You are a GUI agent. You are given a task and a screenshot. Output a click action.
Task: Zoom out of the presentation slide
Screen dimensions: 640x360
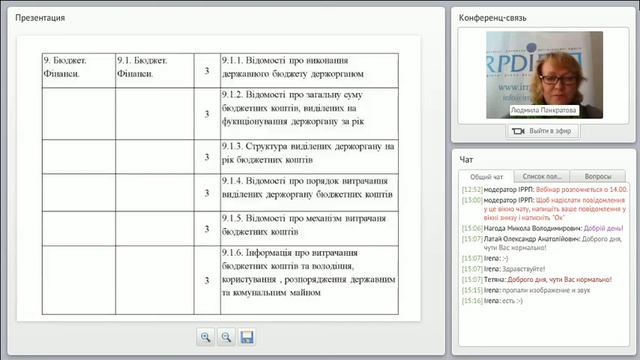tap(226, 337)
